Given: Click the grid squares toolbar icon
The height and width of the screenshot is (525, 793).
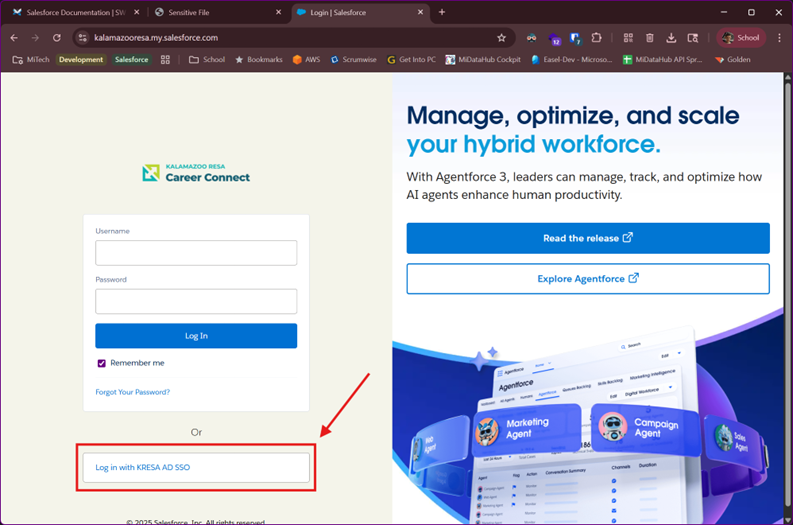Looking at the screenshot, I should [x=628, y=38].
